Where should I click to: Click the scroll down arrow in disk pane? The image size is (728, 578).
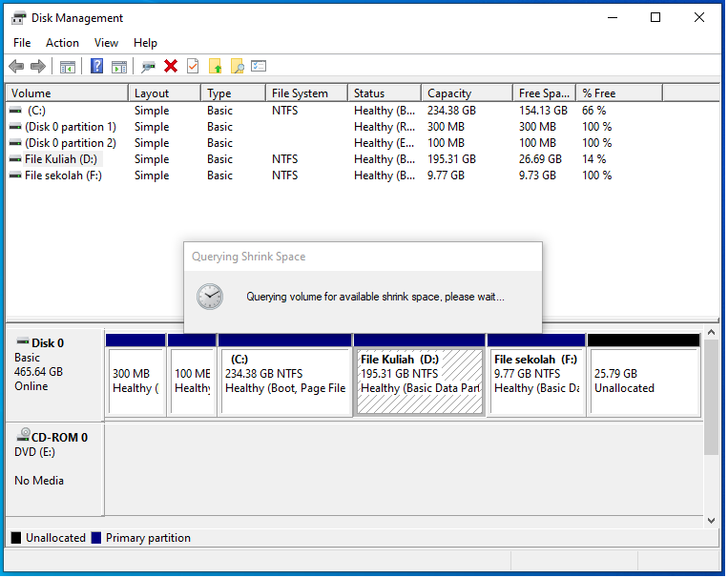click(x=711, y=520)
